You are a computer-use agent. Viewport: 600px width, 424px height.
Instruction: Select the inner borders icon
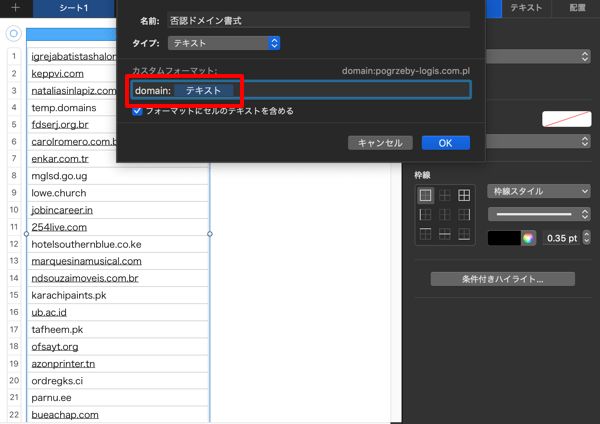pyautogui.click(x=445, y=195)
